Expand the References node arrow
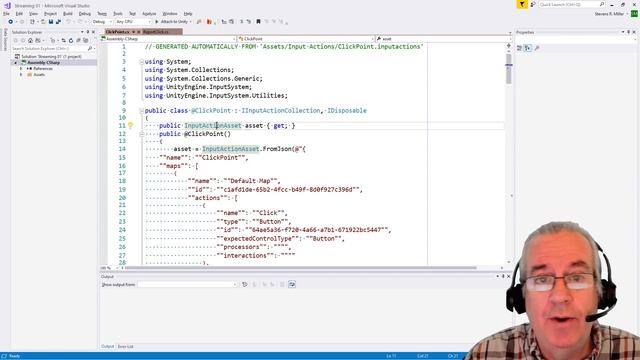640x360 pixels. 21,69
